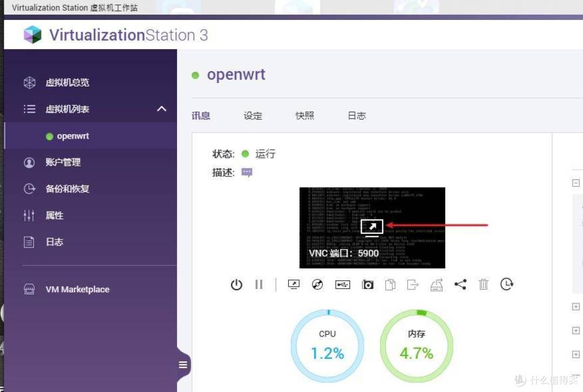Share the virtual machine
This screenshot has width=583, height=392.
tap(460, 284)
